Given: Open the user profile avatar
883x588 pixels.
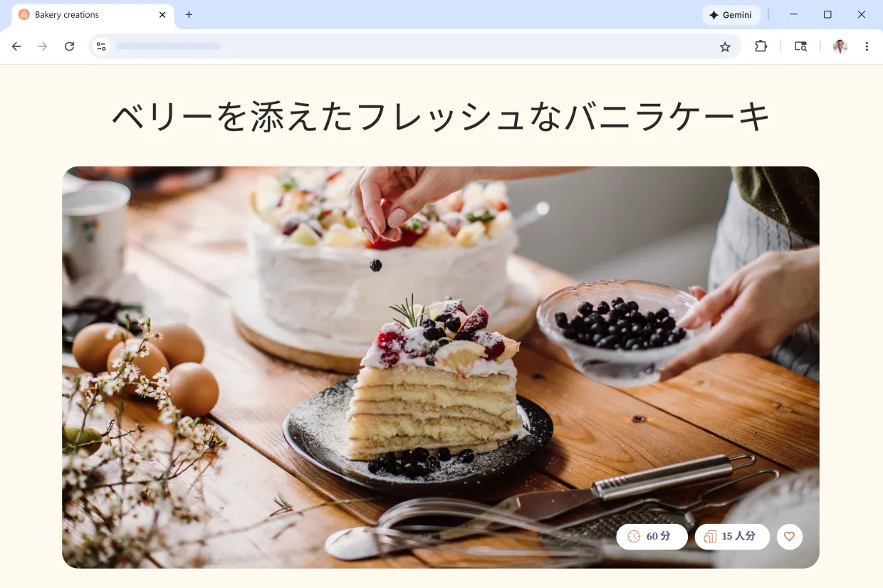Looking at the screenshot, I should coord(840,46).
